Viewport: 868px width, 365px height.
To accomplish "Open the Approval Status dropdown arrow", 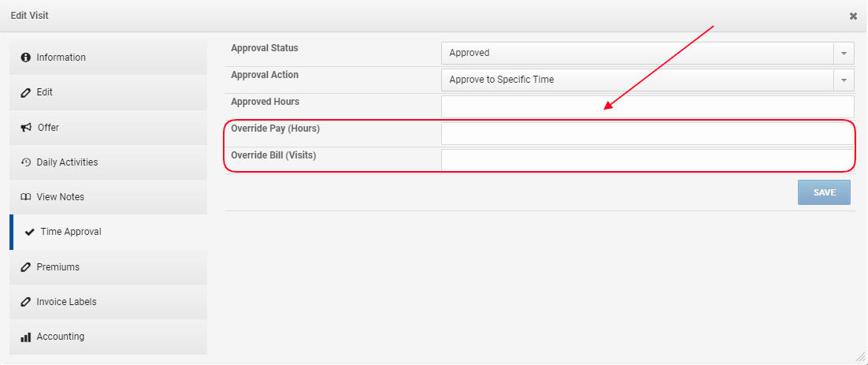I will tap(844, 53).
